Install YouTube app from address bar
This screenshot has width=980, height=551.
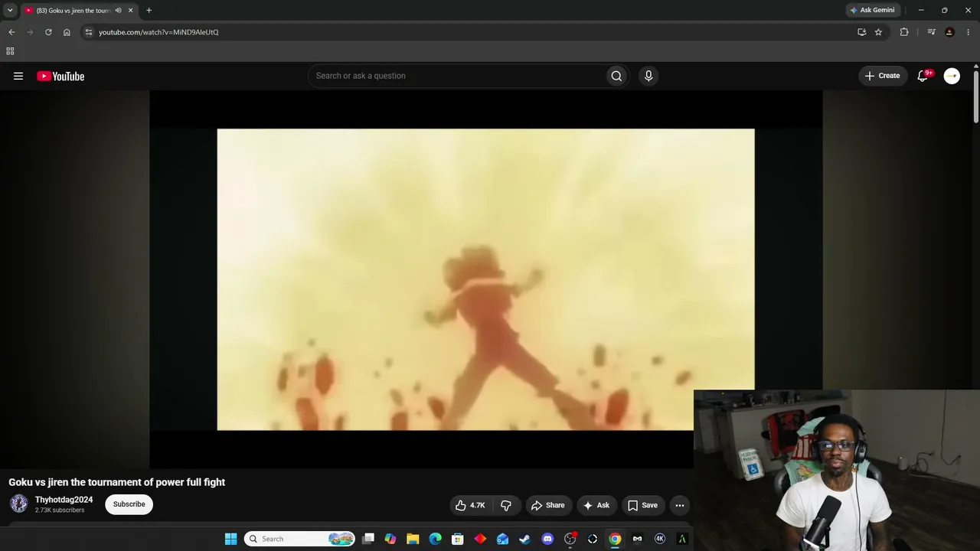(861, 32)
